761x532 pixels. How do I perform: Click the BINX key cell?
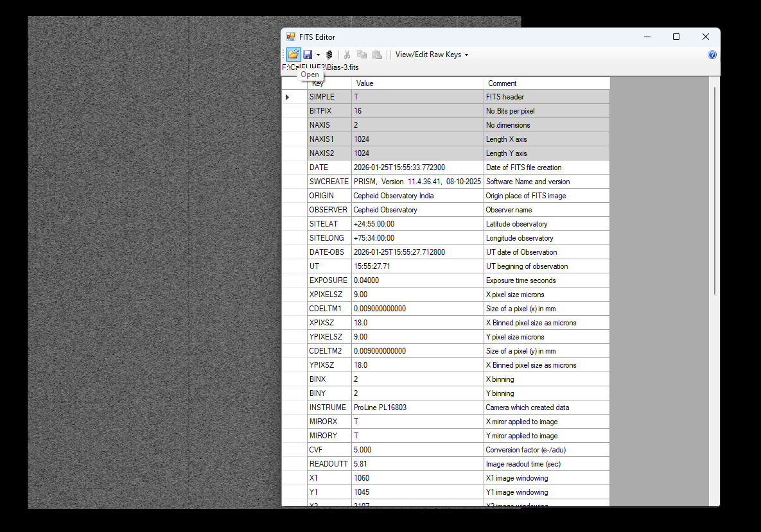coord(329,379)
